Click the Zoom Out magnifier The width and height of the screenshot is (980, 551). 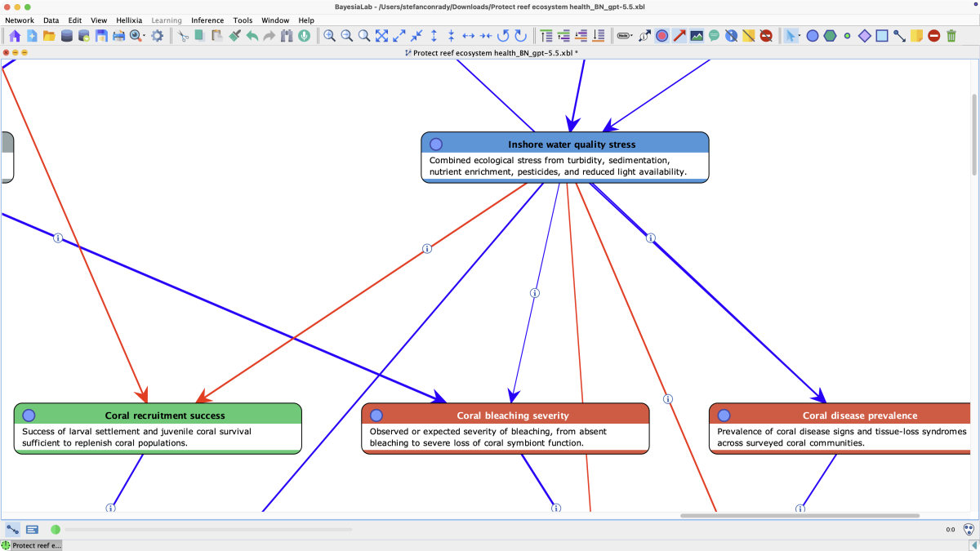click(346, 36)
